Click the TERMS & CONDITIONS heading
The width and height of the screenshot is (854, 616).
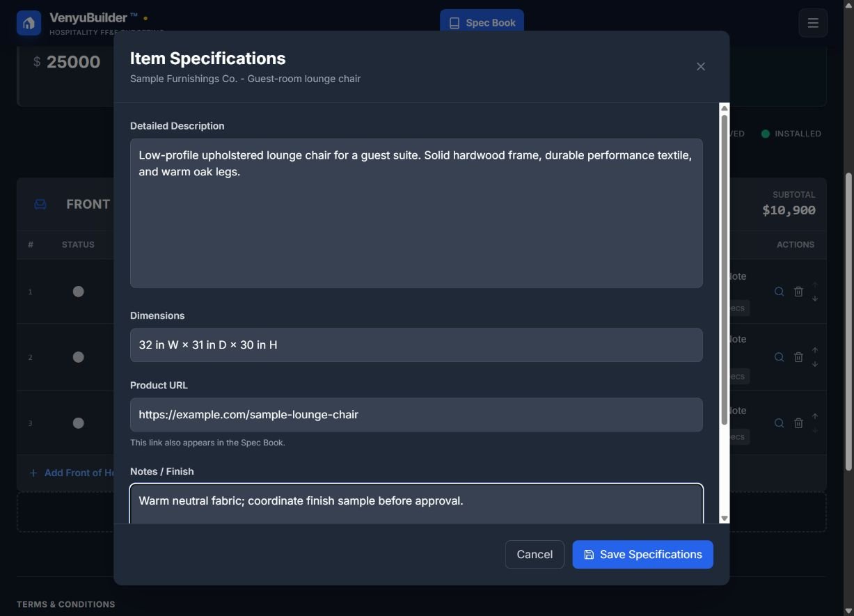pyautogui.click(x=66, y=604)
